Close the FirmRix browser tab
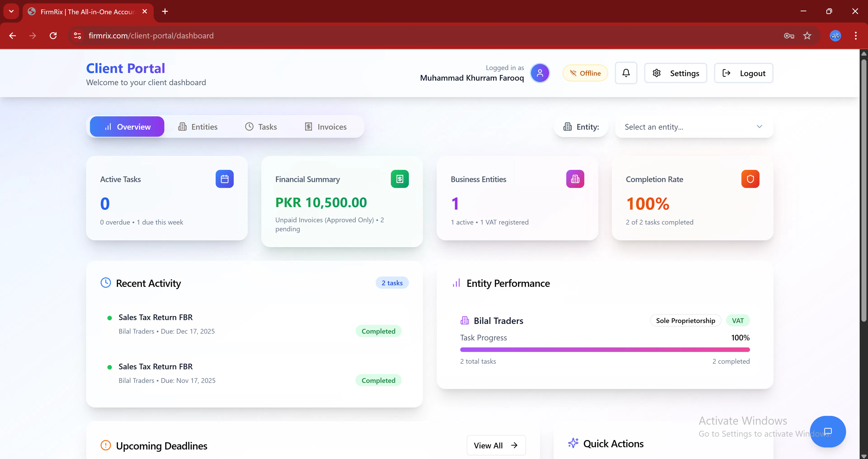Screen dimensions: 868x459 pos(145,12)
